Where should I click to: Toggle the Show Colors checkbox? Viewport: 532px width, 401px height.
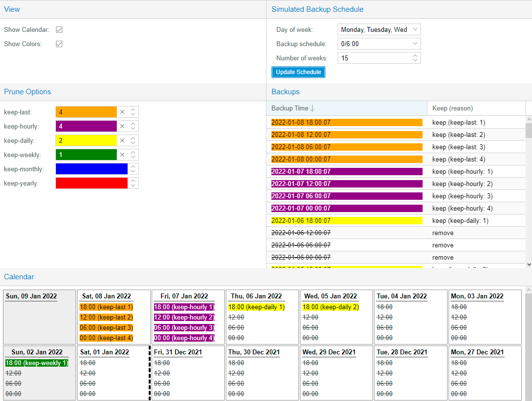(x=59, y=44)
